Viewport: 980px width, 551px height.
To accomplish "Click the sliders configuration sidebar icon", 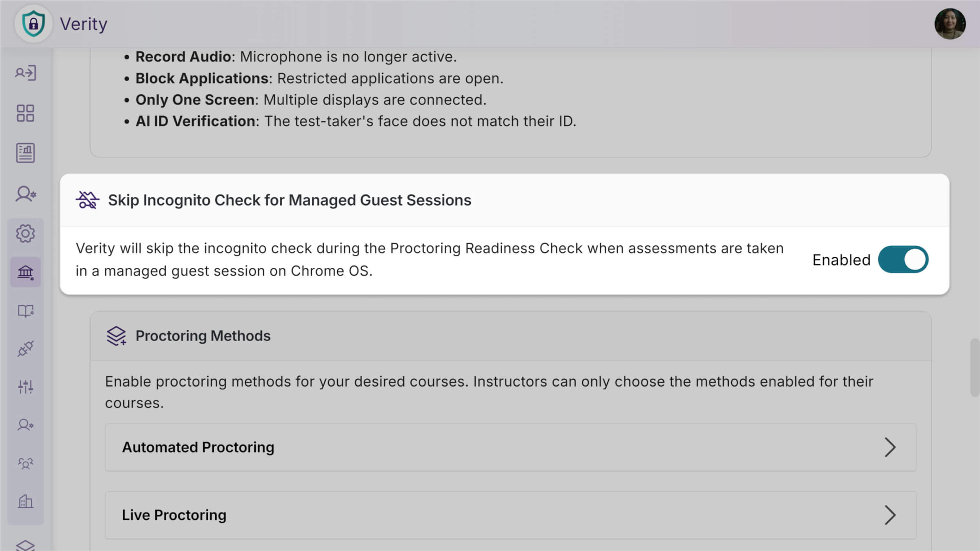I will (25, 387).
